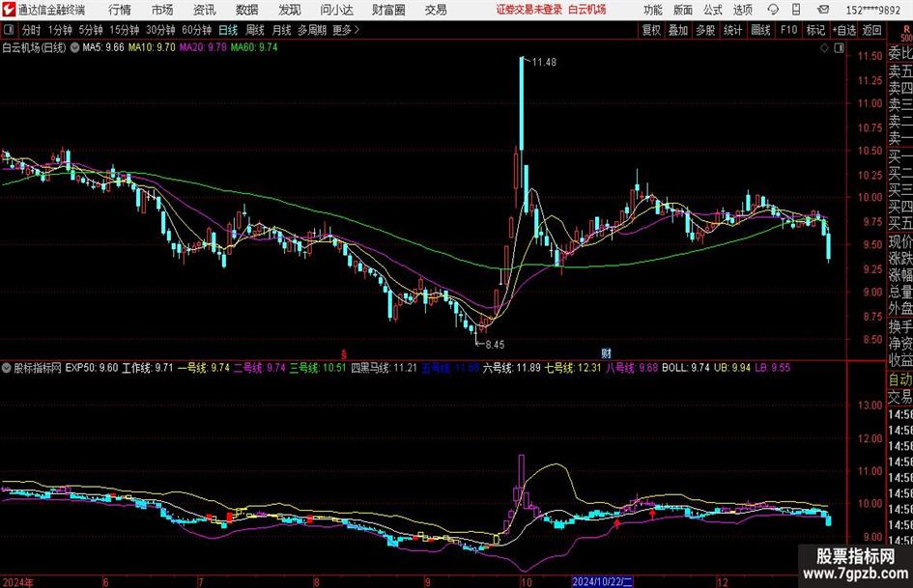Open the 公式 menu

point(712,10)
